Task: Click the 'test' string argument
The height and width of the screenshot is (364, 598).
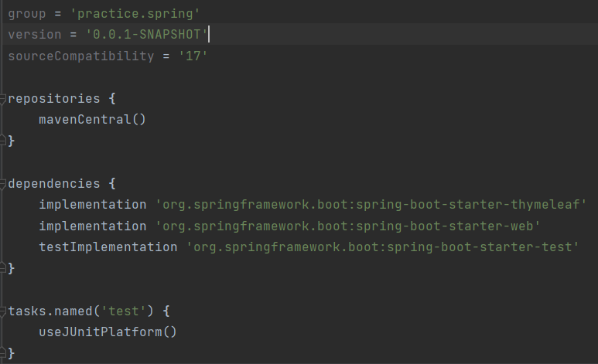Action: tap(124, 311)
